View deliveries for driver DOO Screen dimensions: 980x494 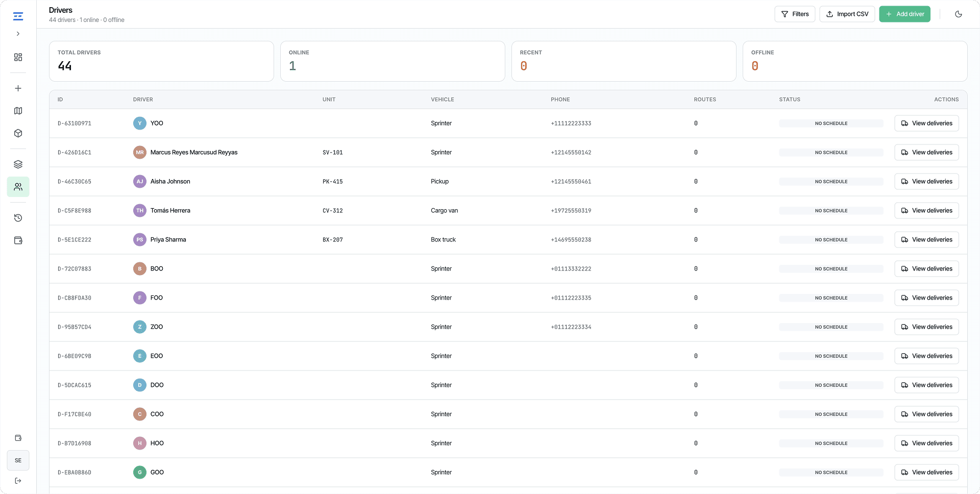926,385
